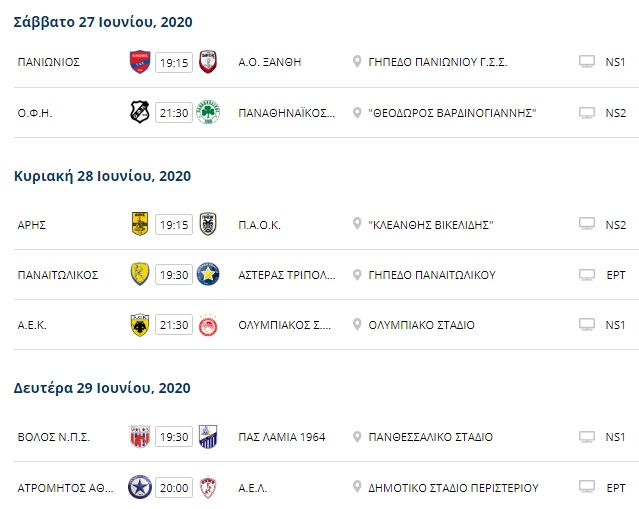Image resolution: width=639 pixels, height=509 pixels.
Task: Click the location pin beside Ολυμπιακό Στάδιο
Action: click(x=357, y=325)
